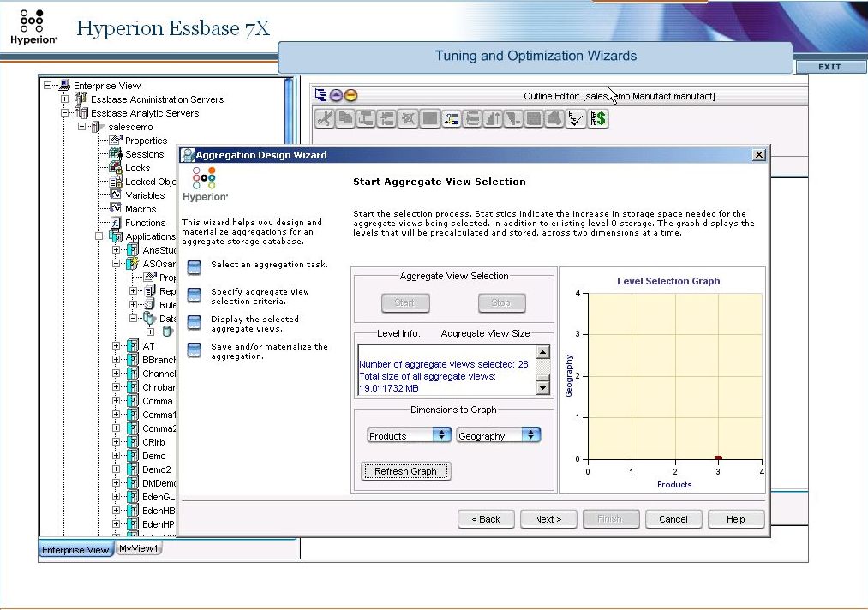Collapse Essbase Analytic Servers node
Image resolution: width=868 pixels, height=610 pixels.
pos(65,113)
